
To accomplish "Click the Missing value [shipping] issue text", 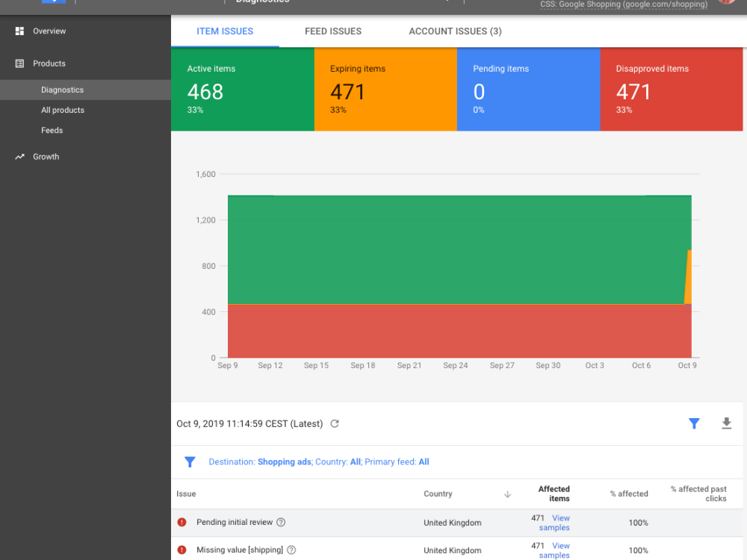I will 240,550.
